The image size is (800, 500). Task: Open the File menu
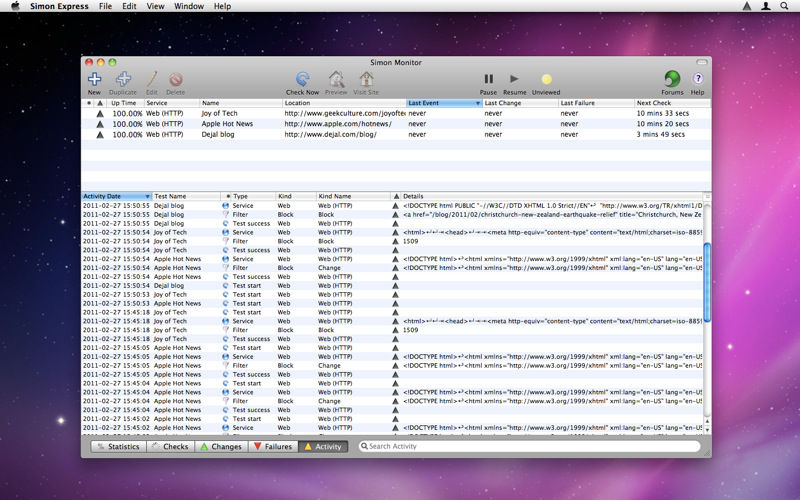coord(106,6)
